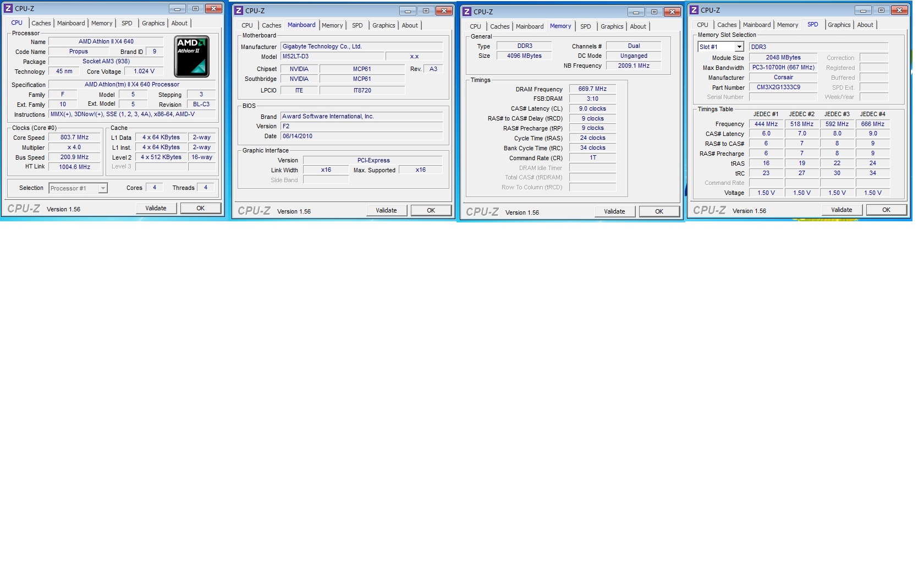Click the DRAM Frequency value '669.7 MHz'
Image resolution: width=924 pixels, height=578 pixels.
click(x=592, y=89)
